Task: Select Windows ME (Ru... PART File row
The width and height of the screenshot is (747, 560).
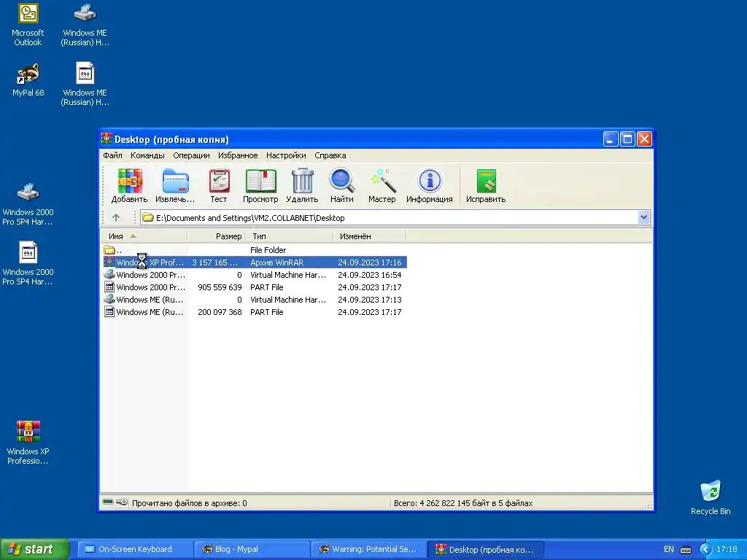Action: 255,312
